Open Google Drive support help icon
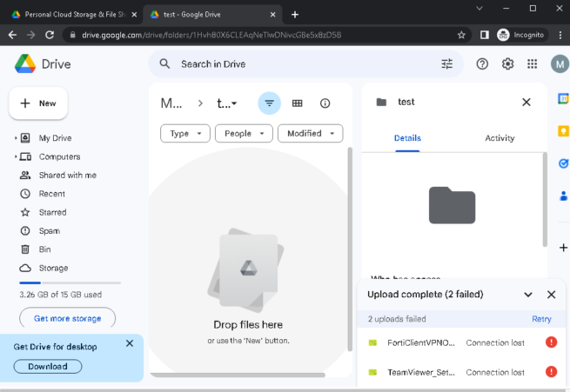The width and height of the screenshot is (570, 392). coord(482,64)
